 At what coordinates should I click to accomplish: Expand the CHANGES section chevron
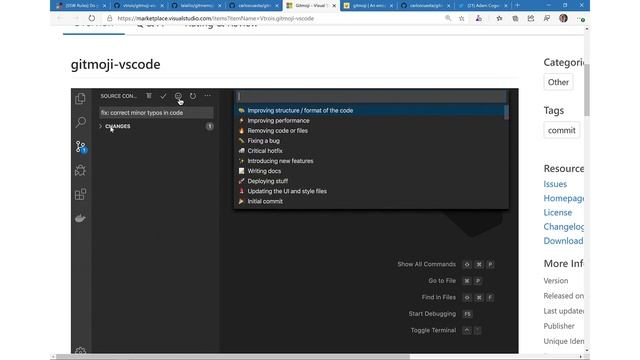pyautogui.click(x=100, y=126)
